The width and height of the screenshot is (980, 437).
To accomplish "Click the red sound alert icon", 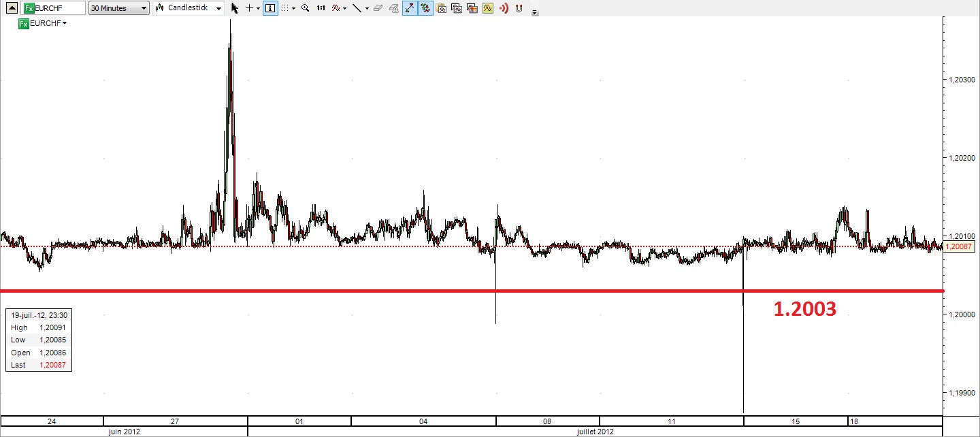I will [504, 8].
